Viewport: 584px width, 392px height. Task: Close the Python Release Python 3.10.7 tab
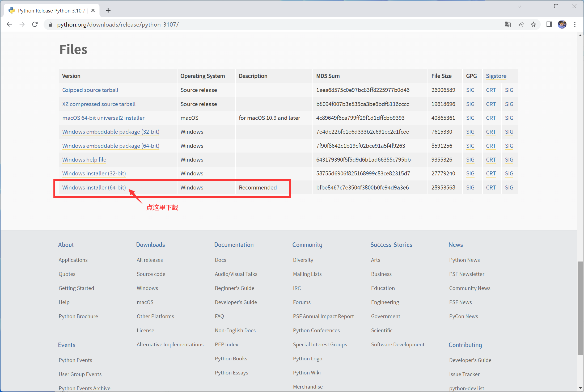[93, 10]
